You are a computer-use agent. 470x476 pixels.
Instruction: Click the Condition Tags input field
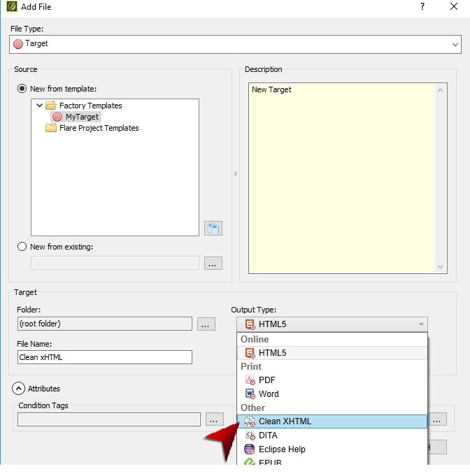pos(109,419)
